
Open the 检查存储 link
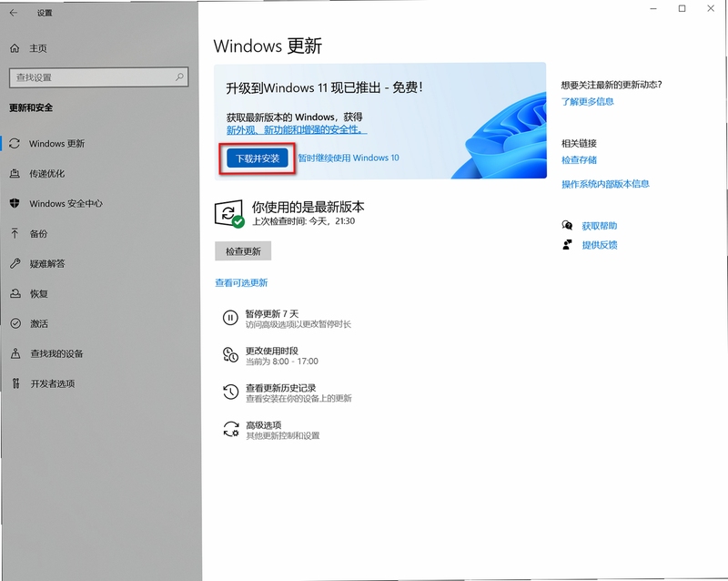pyautogui.click(x=579, y=160)
